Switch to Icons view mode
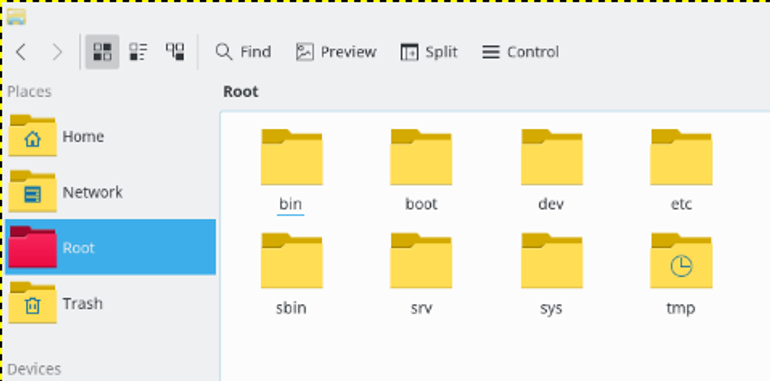The width and height of the screenshot is (770, 381). (x=102, y=52)
